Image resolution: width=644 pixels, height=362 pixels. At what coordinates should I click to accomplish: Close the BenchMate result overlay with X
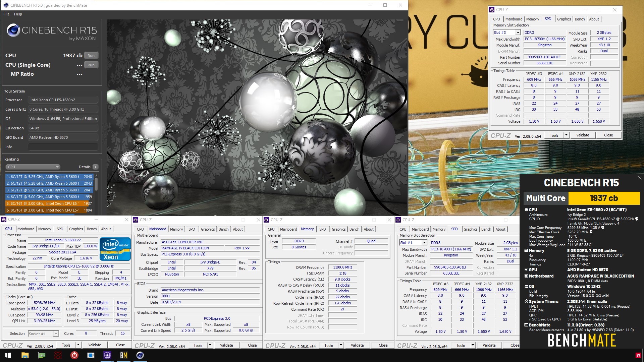pos(640,178)
